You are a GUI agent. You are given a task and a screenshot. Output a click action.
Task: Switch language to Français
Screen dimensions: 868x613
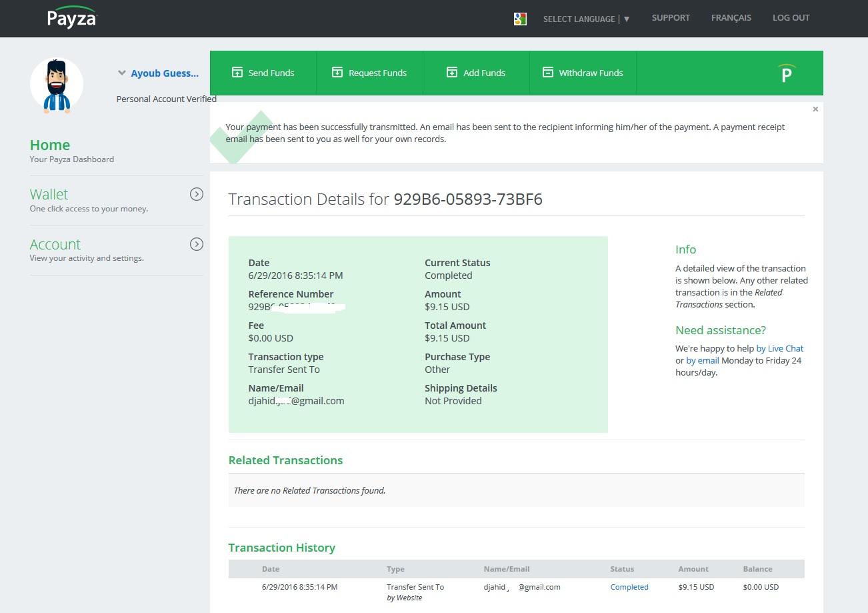(731, 18)
